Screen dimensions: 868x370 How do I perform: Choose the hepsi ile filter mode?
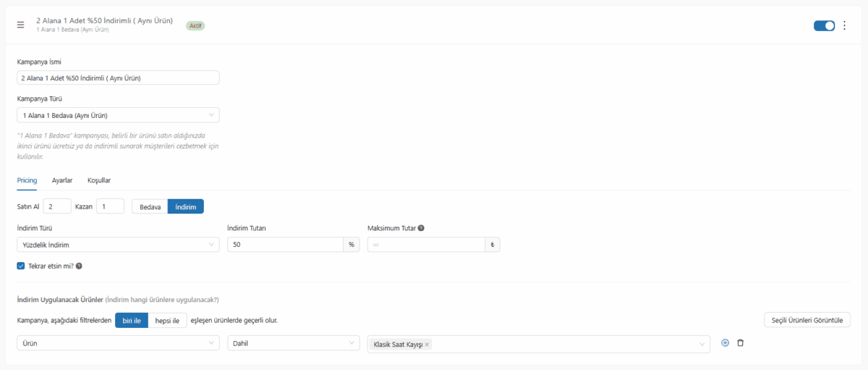coord(168,320)
